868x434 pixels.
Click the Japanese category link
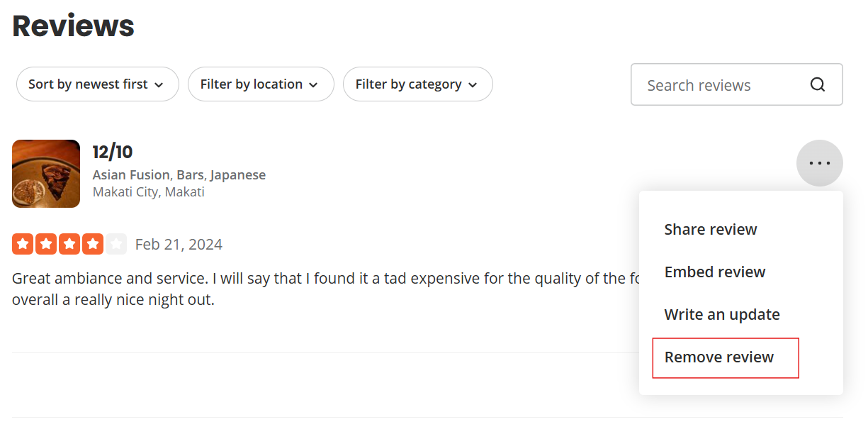(x=238, y=175)
